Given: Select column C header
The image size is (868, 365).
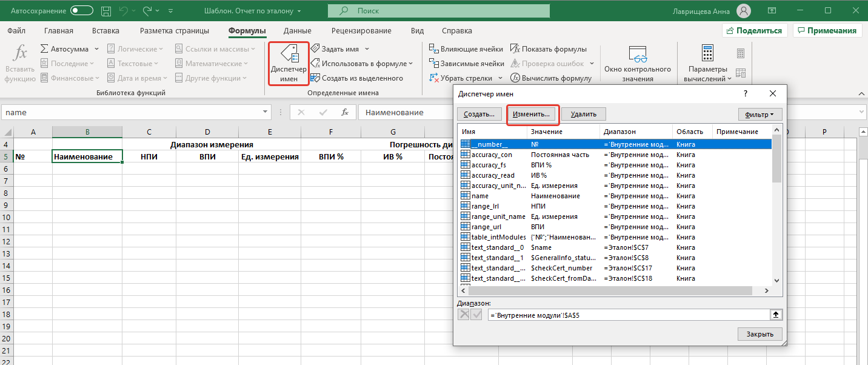Looking at the screenshot, I should (x=149, y=132).
